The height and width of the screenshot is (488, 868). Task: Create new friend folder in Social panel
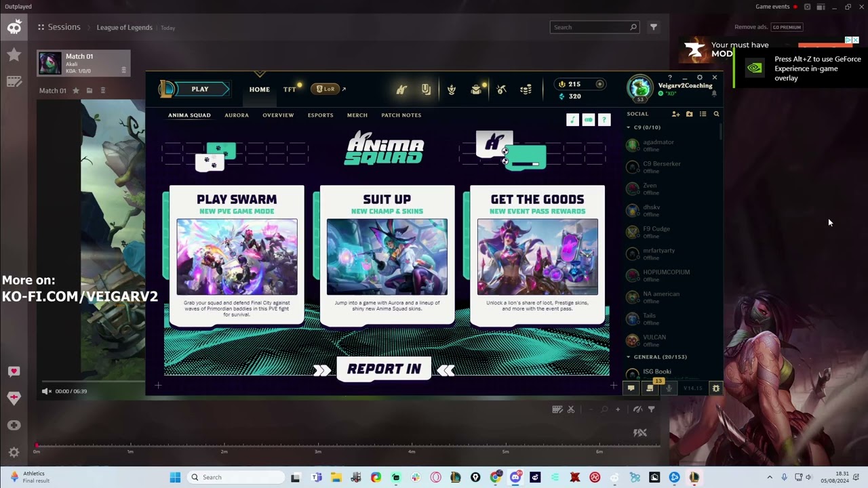point(690,114)
